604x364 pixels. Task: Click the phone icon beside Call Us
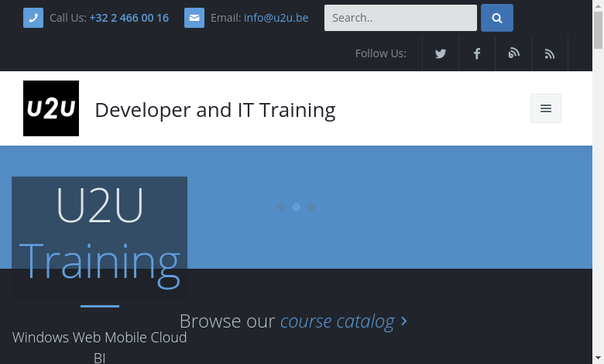point(33,18)
